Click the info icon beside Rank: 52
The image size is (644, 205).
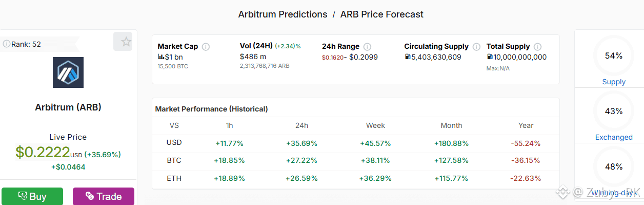[x=7, y=44]
